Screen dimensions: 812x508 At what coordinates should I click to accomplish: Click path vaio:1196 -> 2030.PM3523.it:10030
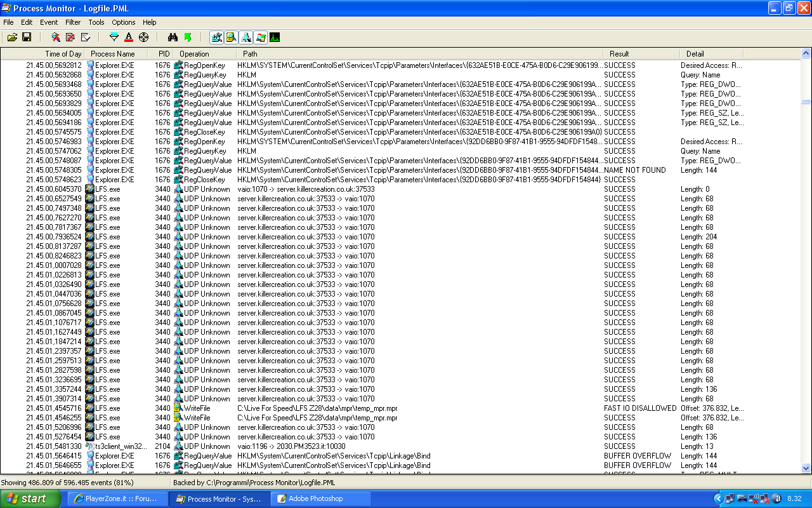291,446
